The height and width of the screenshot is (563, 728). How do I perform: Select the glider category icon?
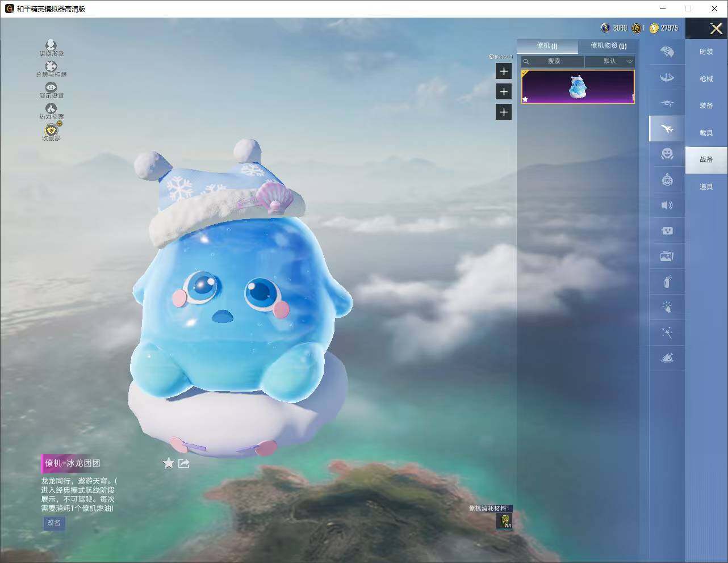(667, 103)
